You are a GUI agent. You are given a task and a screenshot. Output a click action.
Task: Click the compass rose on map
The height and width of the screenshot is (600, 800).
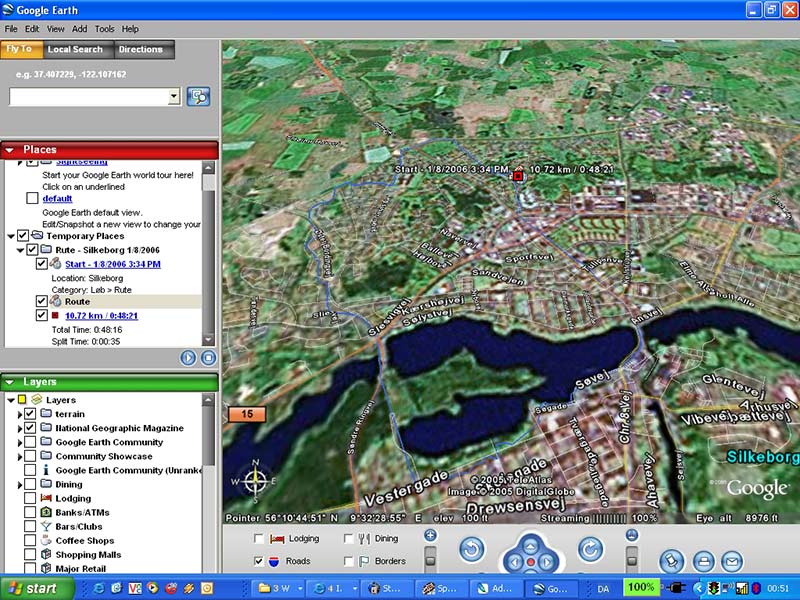tap(256, 481)
